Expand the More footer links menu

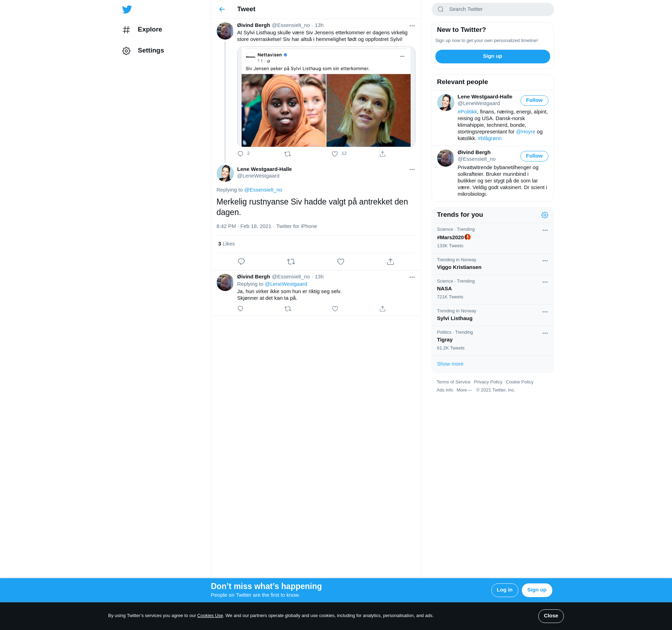coord(464,390)
